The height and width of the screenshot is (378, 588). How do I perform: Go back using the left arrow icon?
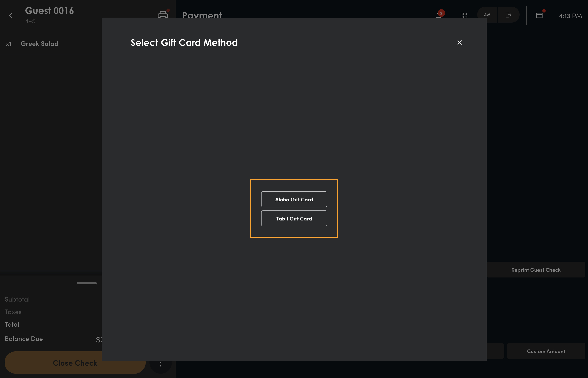11,16
